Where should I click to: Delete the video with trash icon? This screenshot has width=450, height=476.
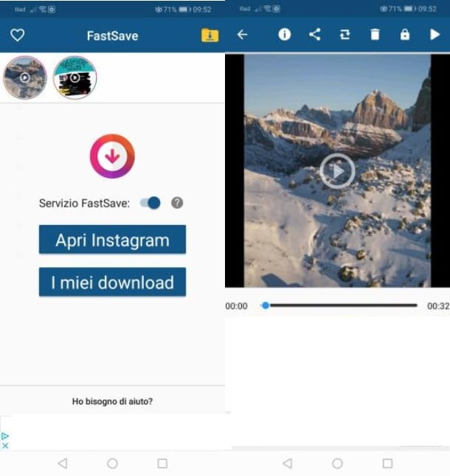pyautogui.click(x=375, y=35)
